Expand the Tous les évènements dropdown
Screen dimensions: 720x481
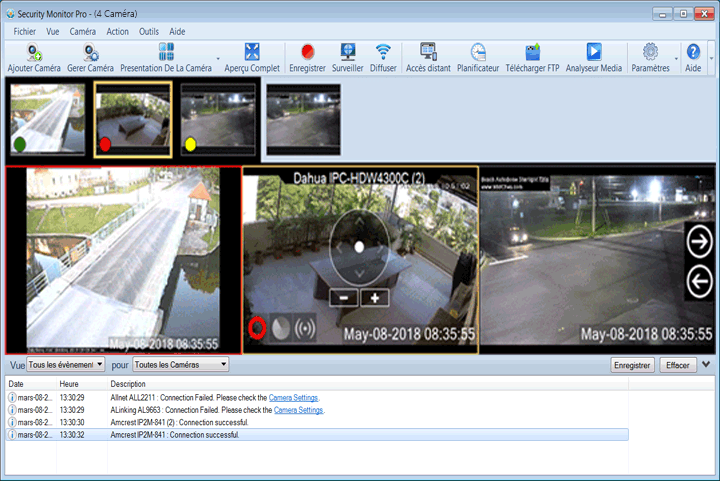click(66, 365)
